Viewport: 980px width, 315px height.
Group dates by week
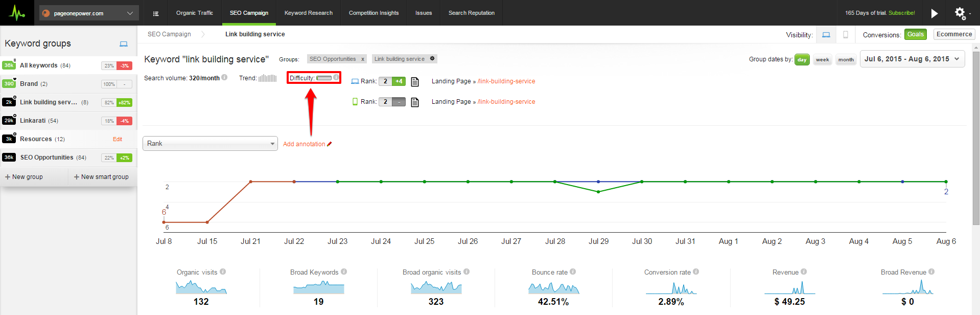coord(822,60)
